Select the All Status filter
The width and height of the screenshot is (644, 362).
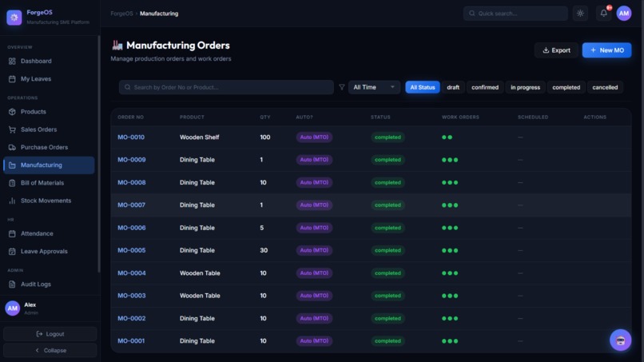tap(422, 87)
